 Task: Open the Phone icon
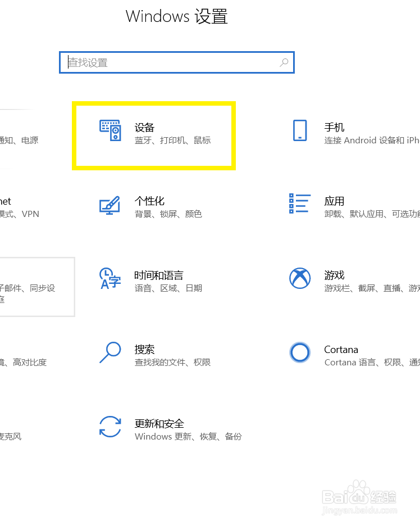[300, 130]
